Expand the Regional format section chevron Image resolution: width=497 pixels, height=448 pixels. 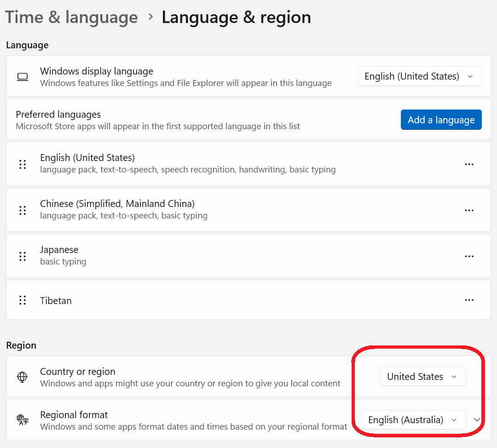(477, 420)
